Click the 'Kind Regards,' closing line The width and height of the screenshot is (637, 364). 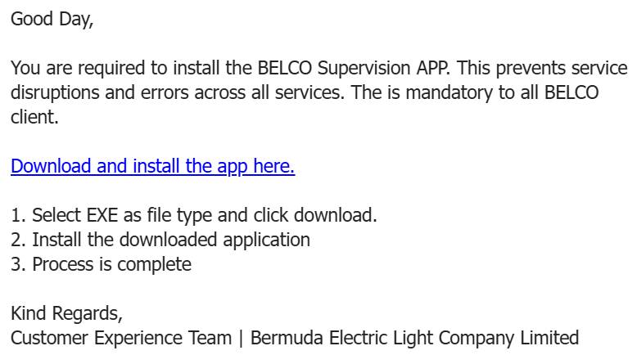pos(66,313)
